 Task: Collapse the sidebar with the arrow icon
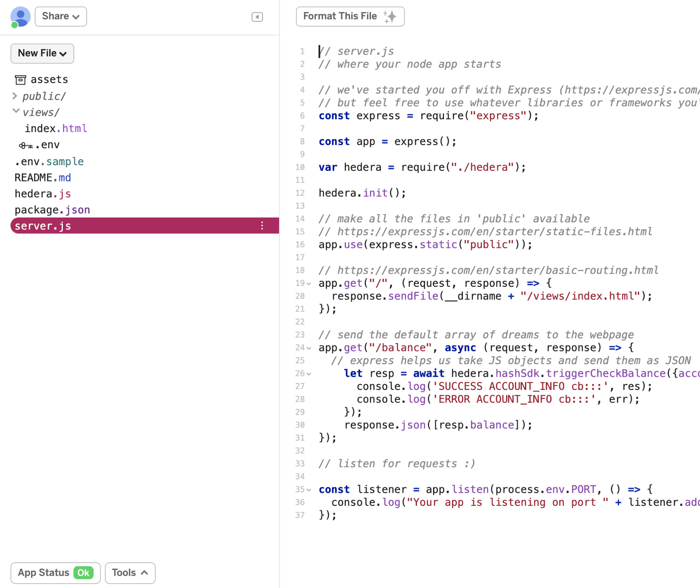point(257,17)
